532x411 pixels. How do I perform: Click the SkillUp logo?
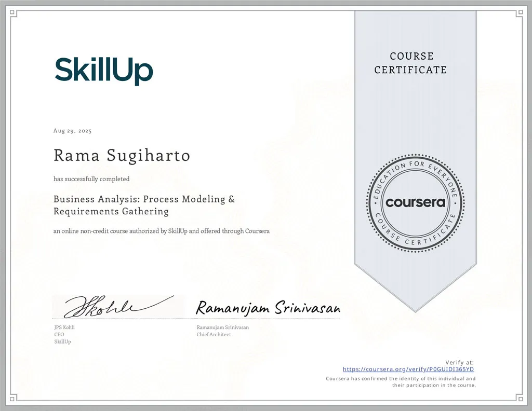tap(103, 71)
